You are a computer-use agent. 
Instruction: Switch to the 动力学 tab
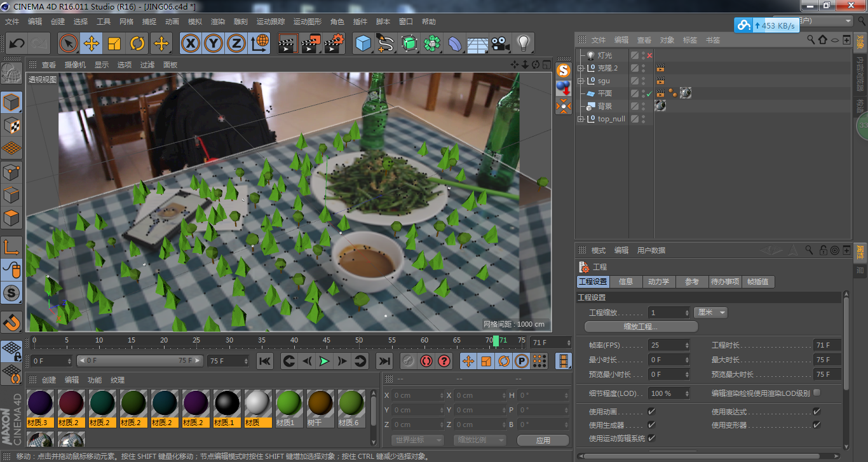coord(658,282)
